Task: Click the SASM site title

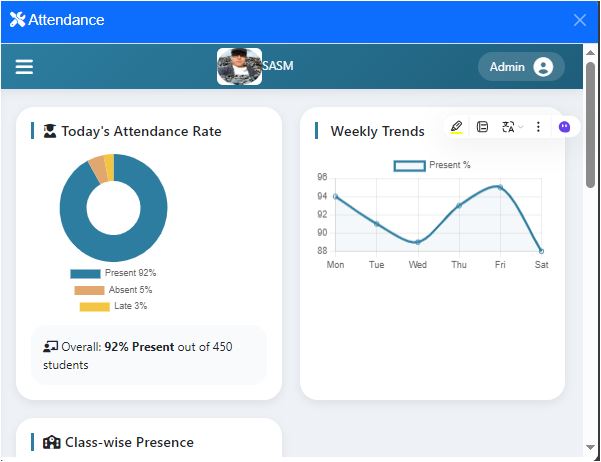Action: point(278,66)
